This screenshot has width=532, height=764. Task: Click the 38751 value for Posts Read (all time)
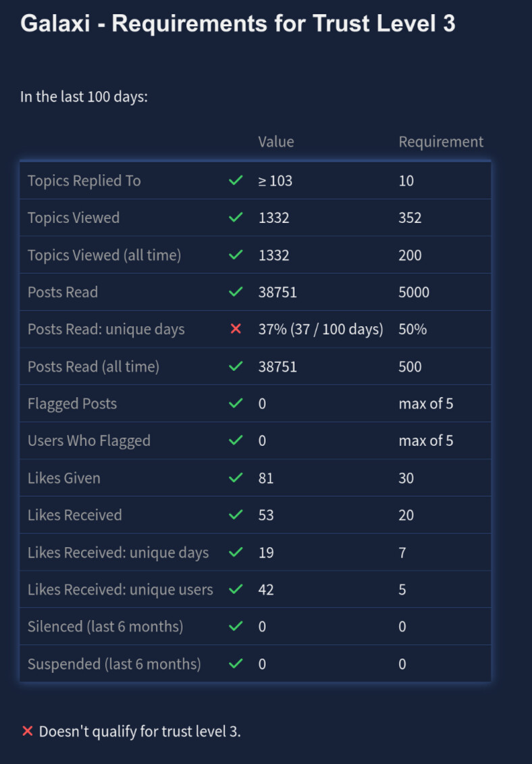pos(277,366)
